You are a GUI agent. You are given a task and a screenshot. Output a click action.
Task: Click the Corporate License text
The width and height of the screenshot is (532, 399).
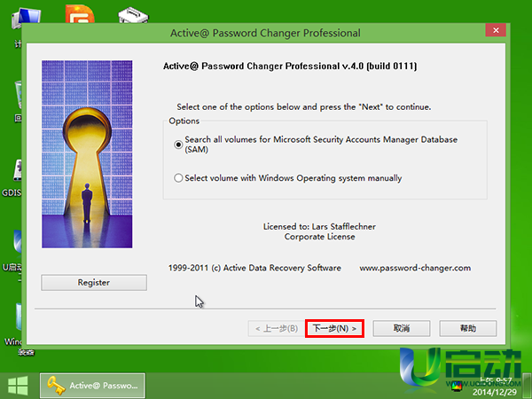click(x=319, y=237)
